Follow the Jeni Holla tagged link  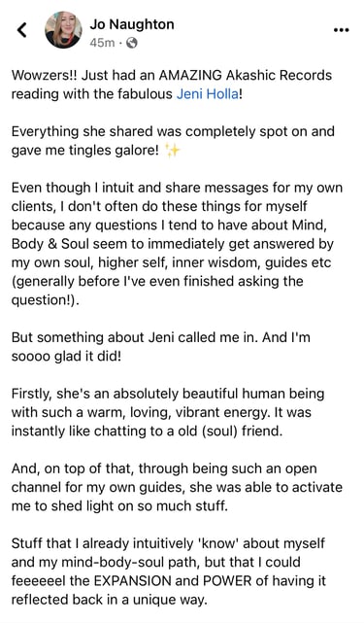pos(208,94)
